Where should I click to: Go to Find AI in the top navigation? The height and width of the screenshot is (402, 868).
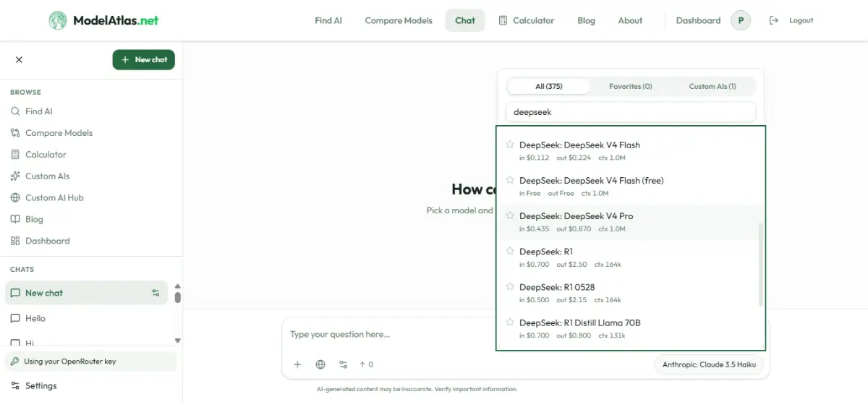click(x=328, y=20)
